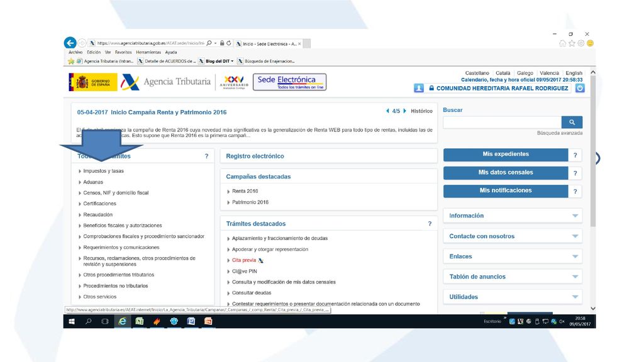Image resolution: width=644 pixels, height=362 pixels.
Task: Click the yellow smiley feedback icon
Action: coord(590,43)
